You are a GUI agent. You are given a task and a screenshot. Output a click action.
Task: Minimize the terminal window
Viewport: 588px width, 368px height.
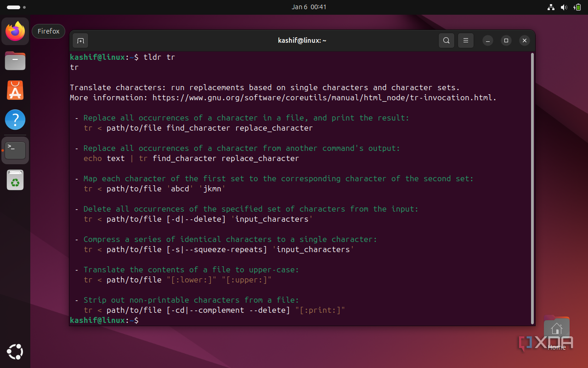[x=488, y=40]
